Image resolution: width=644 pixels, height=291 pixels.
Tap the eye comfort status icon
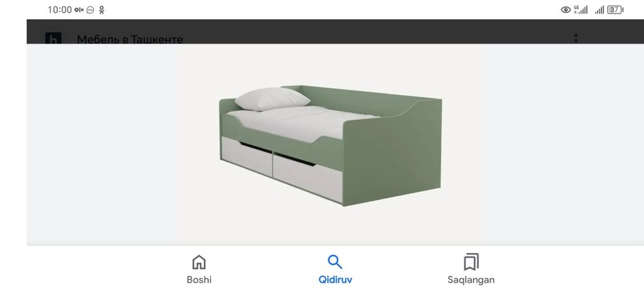point(565,10)
